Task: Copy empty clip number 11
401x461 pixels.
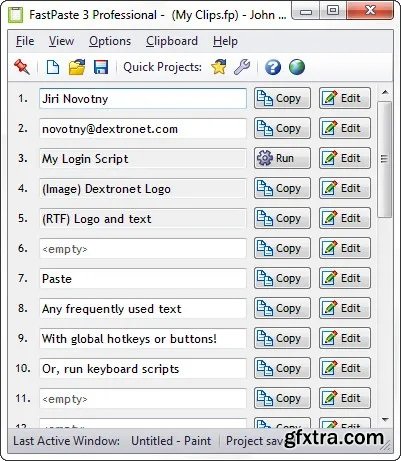Action: pos(282,398)
